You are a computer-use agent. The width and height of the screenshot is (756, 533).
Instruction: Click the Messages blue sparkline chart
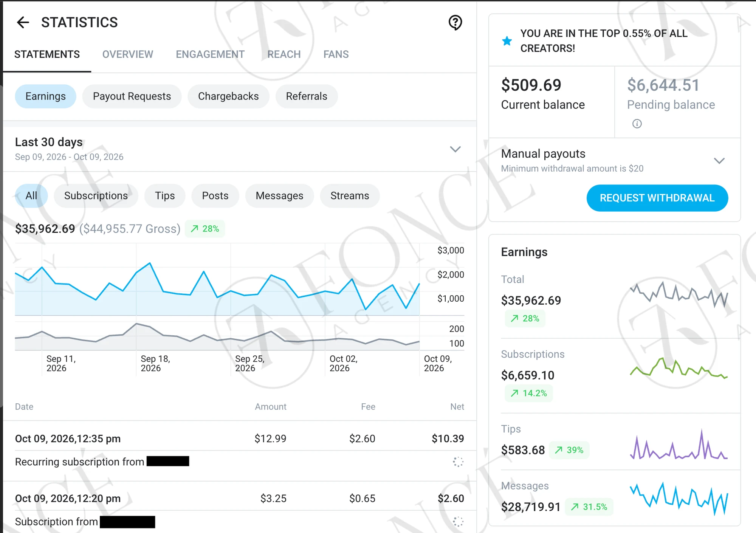[x=679, y=499]
